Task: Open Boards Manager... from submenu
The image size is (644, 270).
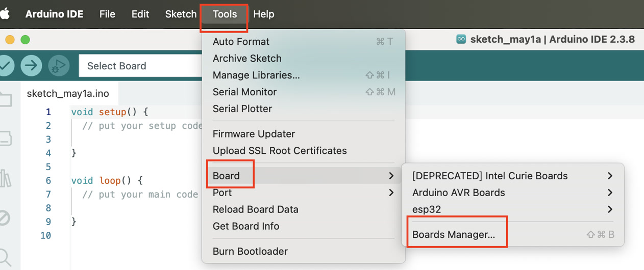Action: (513, 235)
